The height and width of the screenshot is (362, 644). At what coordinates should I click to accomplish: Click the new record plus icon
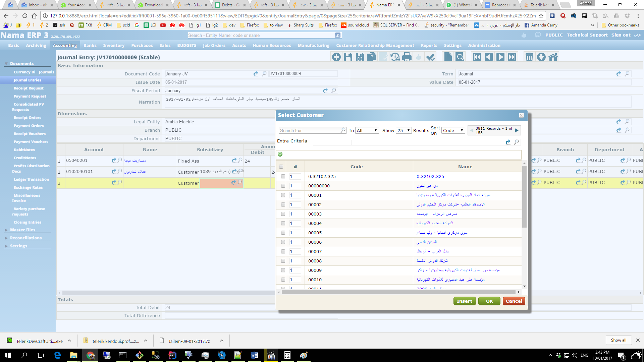(336, 57)
